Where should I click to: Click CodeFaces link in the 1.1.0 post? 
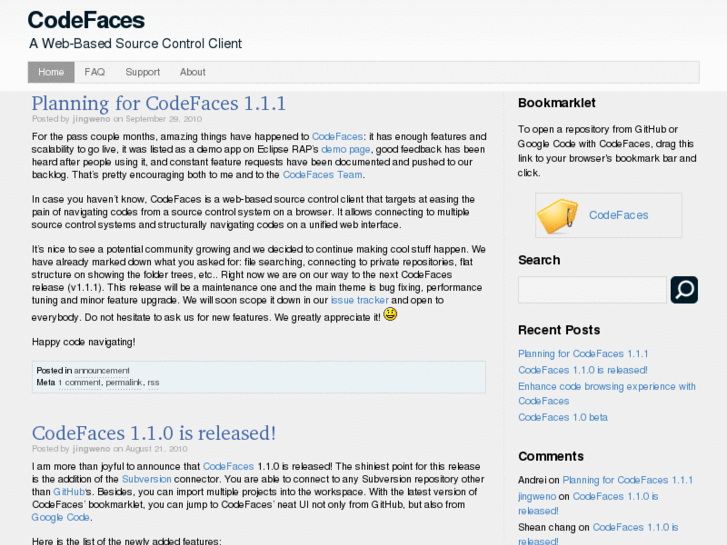228,466
